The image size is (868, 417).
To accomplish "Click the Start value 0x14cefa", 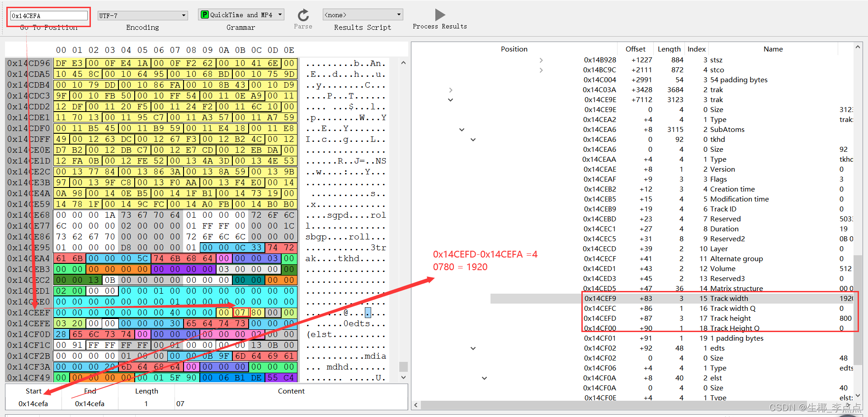I will tap(33, 403).
